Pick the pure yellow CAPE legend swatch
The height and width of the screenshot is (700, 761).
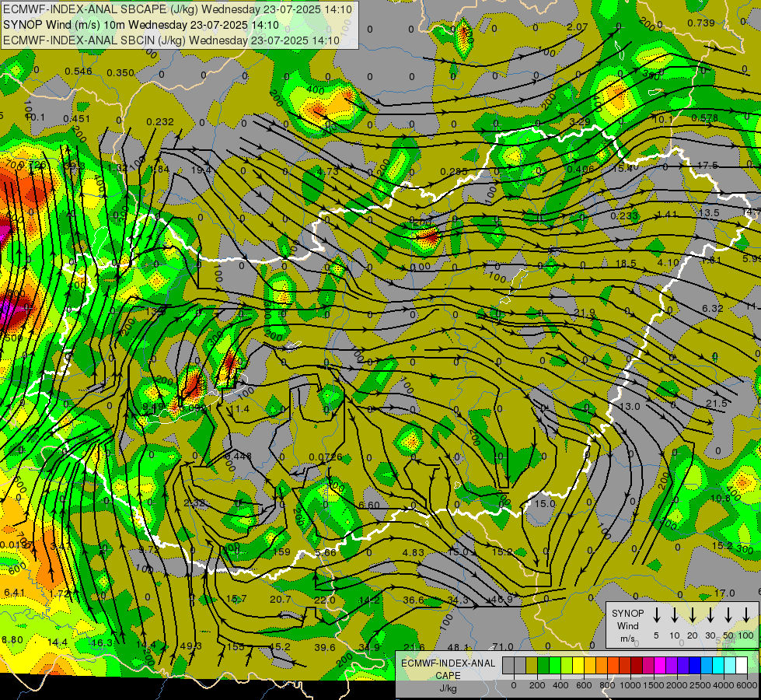coord(578,666)
